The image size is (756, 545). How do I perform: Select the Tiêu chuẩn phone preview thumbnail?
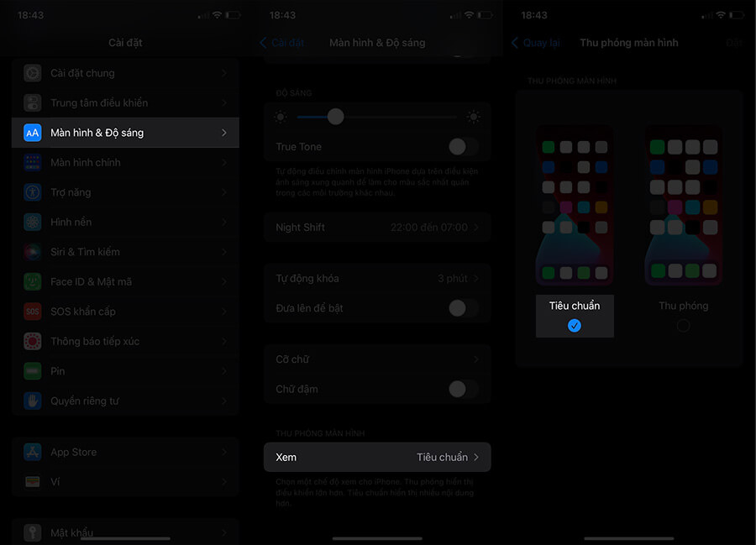(x=575, y=206)
